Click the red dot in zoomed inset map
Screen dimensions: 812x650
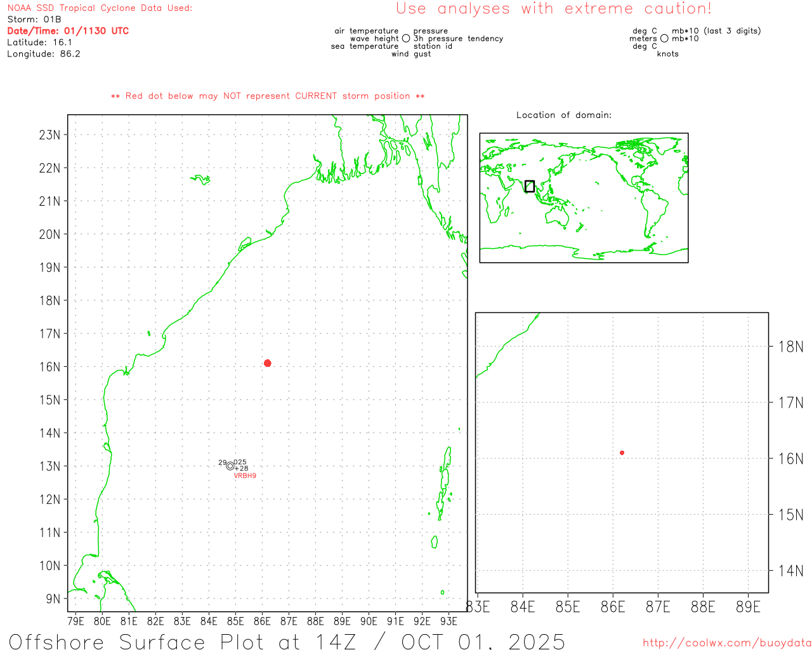[x=622, y=453]
